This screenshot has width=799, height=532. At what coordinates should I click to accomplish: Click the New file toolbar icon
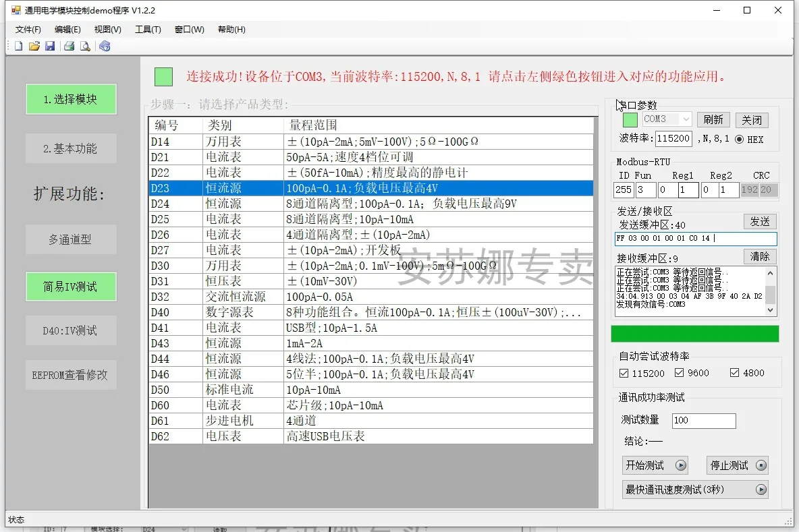18,46
